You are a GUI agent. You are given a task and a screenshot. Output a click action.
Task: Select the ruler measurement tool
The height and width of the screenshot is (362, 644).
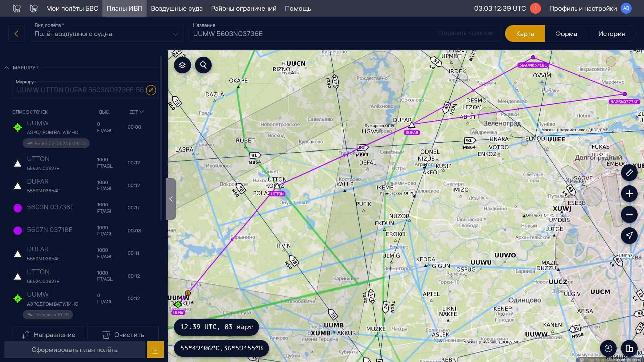(629, 173)
